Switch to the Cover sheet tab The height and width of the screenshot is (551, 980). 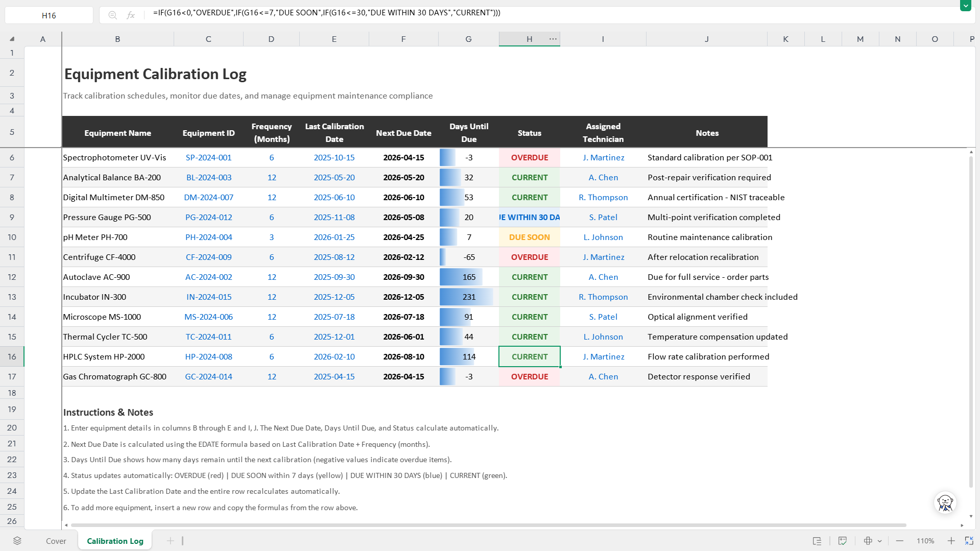[x=56, y=541]
